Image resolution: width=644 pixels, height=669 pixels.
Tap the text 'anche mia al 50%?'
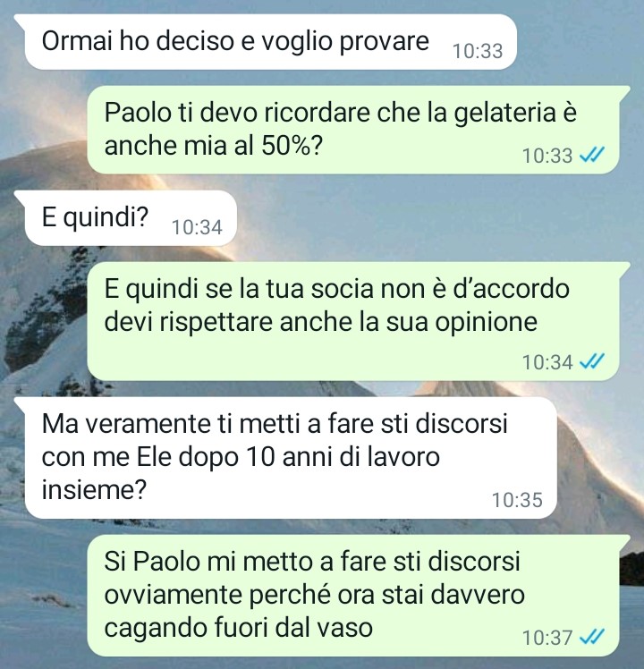(x=213, y=146)
